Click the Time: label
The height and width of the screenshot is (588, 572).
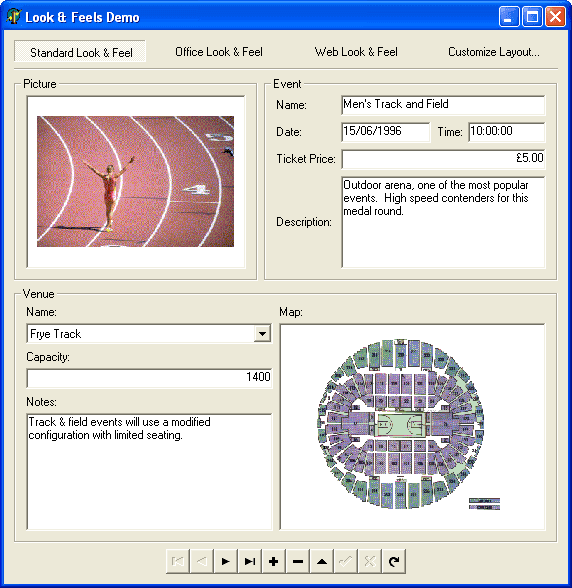coord(450,132)
